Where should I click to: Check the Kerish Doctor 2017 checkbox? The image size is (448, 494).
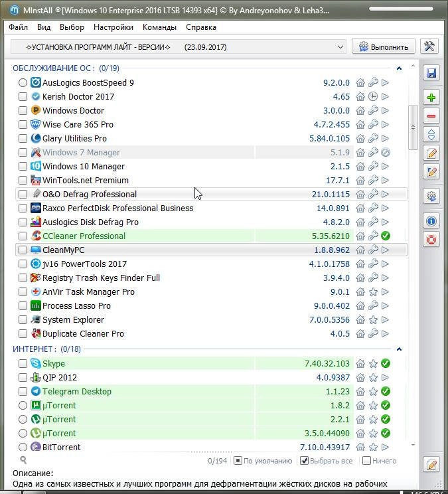point(23,96)
